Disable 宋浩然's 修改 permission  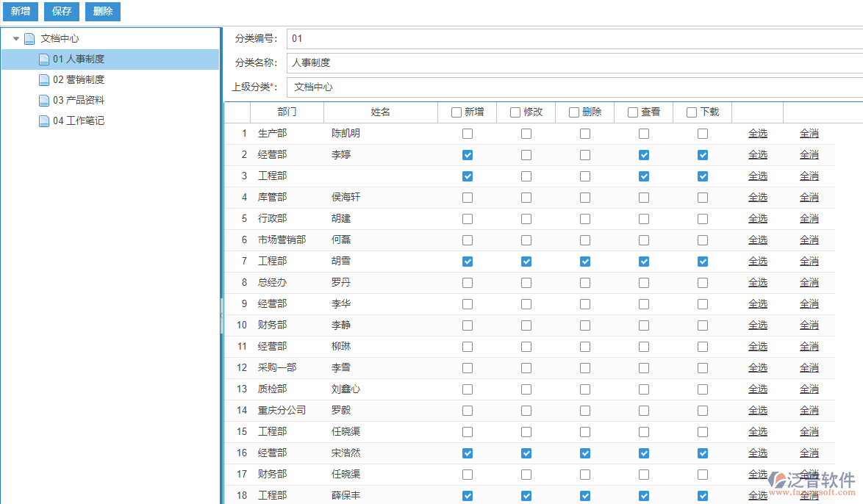(526, 453)
